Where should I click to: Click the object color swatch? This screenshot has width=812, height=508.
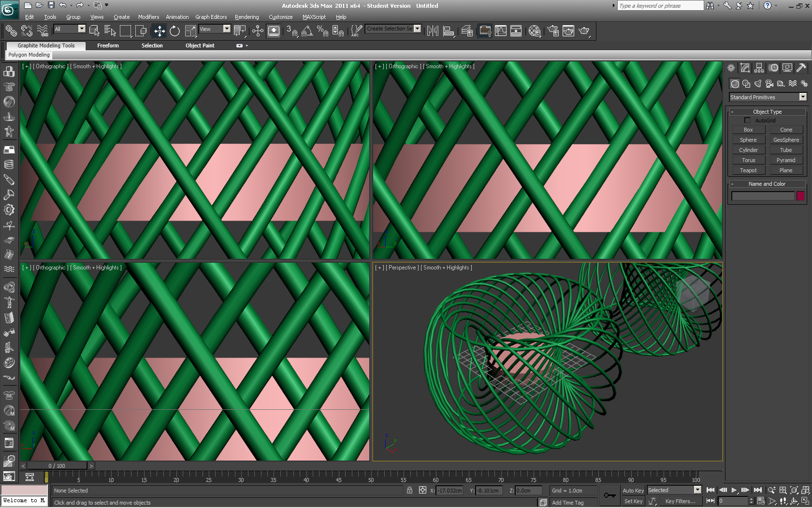pyautogui.click(x=800, y=195)
